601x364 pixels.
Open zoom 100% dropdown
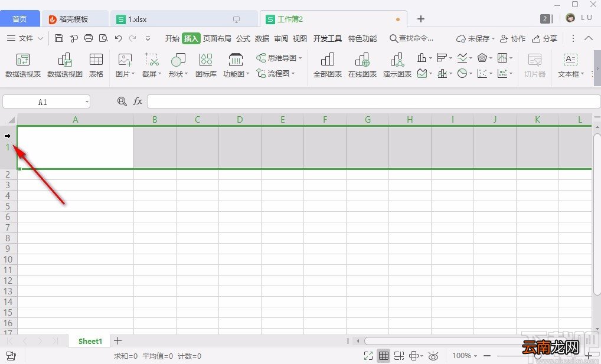click(465, 356)
